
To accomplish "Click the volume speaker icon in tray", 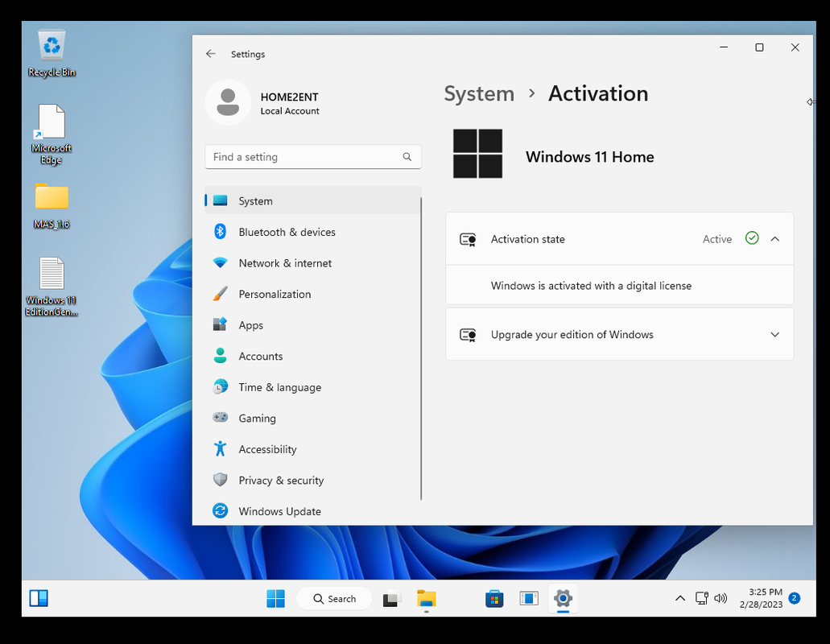I will click(721, 598).
